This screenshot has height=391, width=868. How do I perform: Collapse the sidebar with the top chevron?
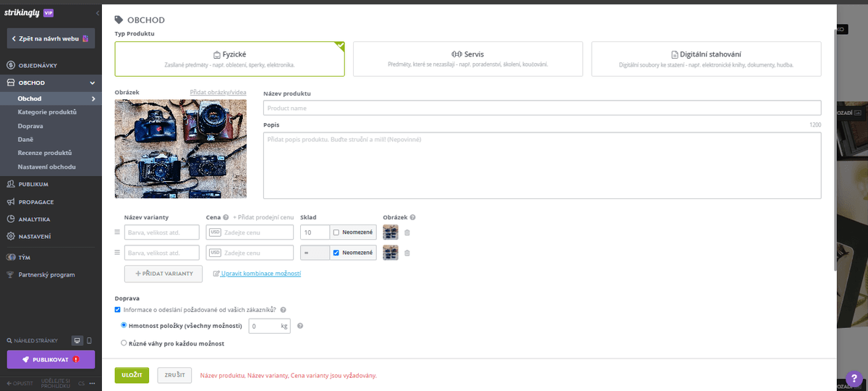[97, 13]
